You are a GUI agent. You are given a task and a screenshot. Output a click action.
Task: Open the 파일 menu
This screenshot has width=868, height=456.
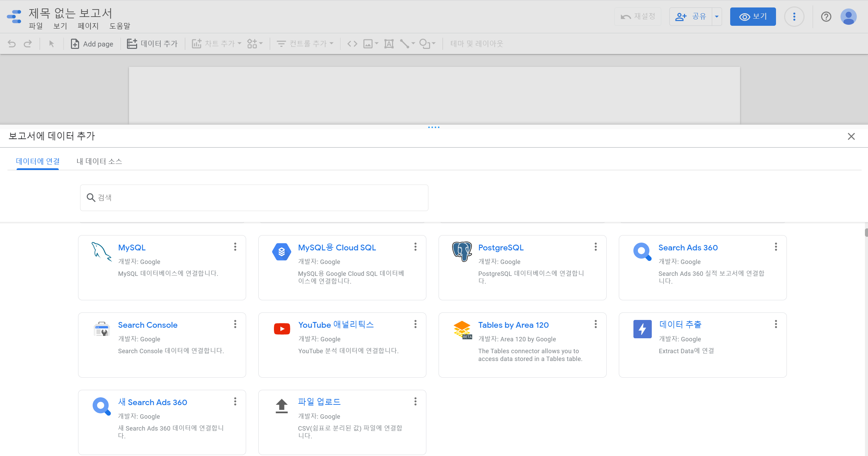click(36, 26)
